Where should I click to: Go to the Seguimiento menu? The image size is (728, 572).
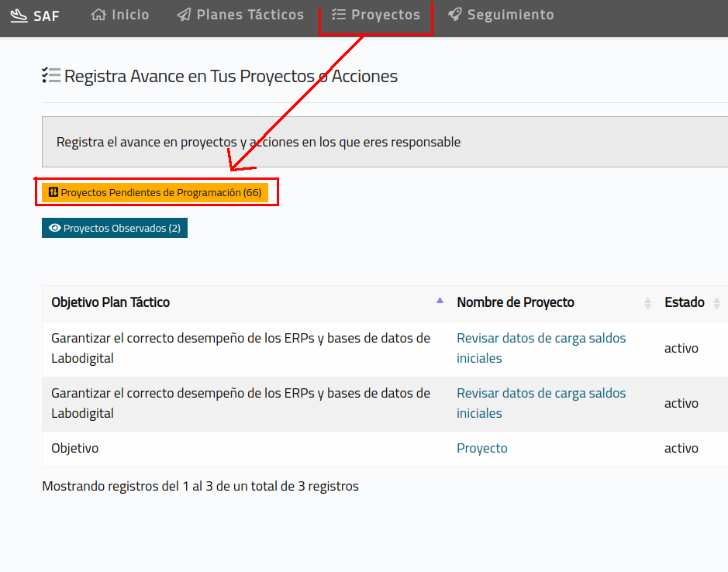coord(501,15)
